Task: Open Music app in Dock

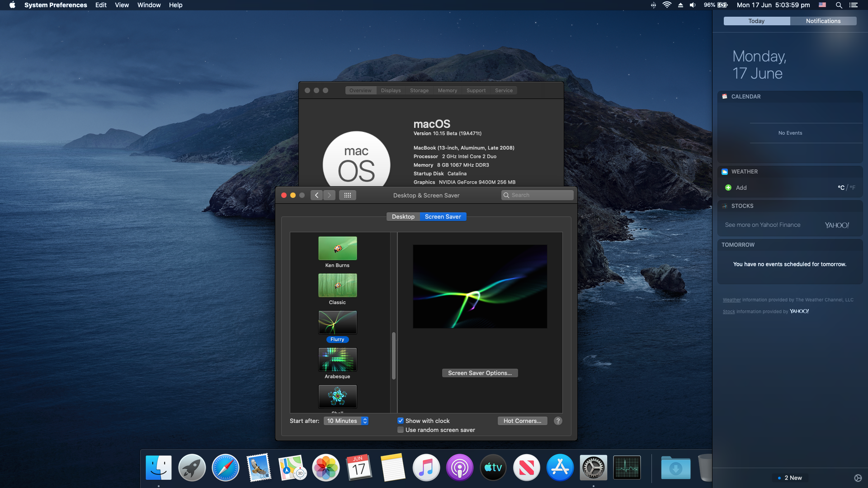Action: tap(426, 468)
